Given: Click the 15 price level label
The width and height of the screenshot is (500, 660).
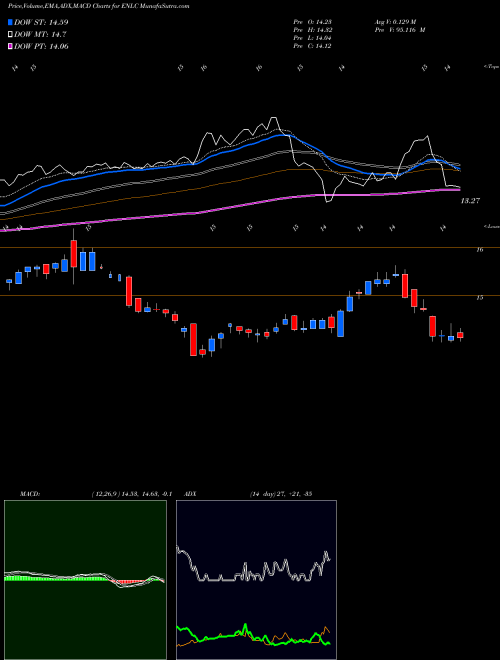Looking at the screenshot, I should (479, 298).
